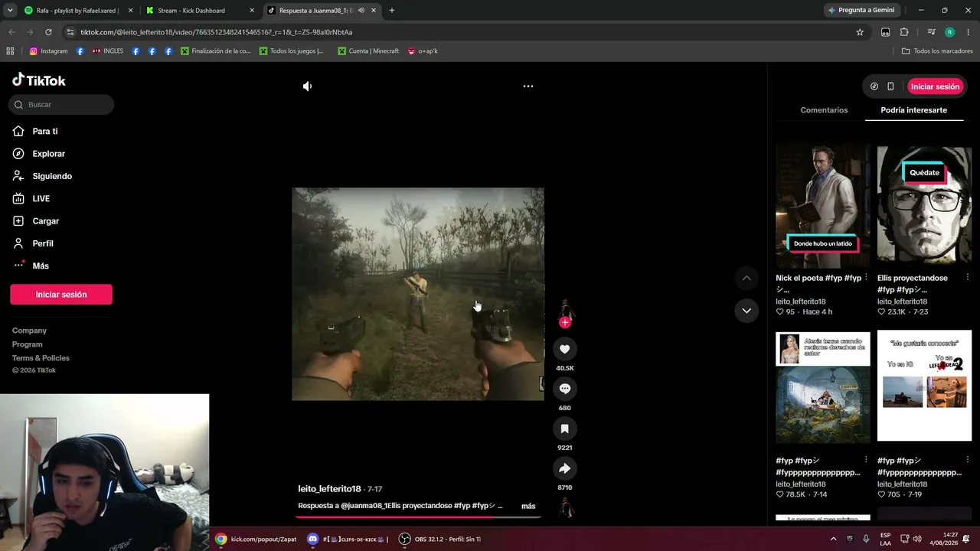Share the video using the arrow icon

point(565,468)
